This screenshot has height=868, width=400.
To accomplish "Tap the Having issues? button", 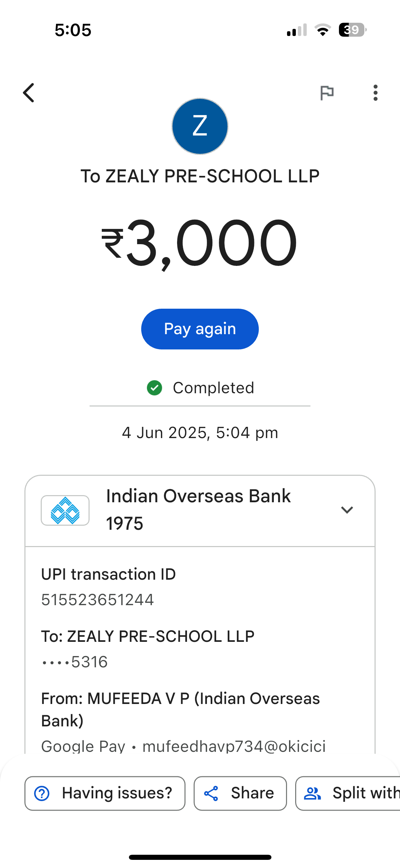I will coord(105,793).
